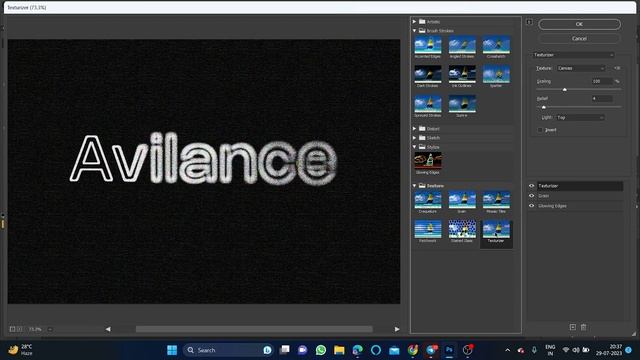
Task: Open the texture load menu icon
Action: click(x=617, y=68)
